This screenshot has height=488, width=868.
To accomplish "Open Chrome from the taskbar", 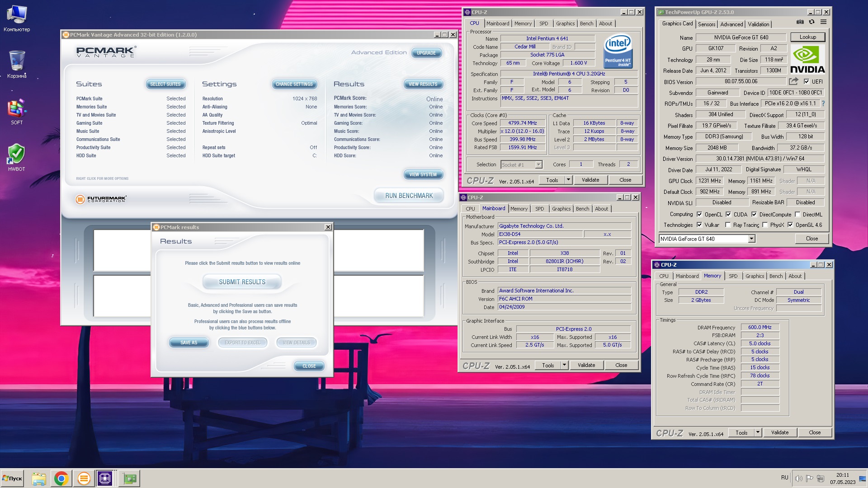I will tap(61, 479).
